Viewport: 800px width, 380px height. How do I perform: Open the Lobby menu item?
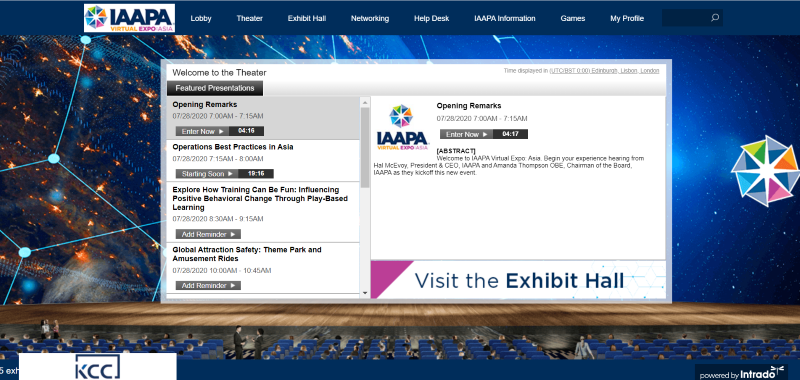pyautogui.click(x=201, y=18)
